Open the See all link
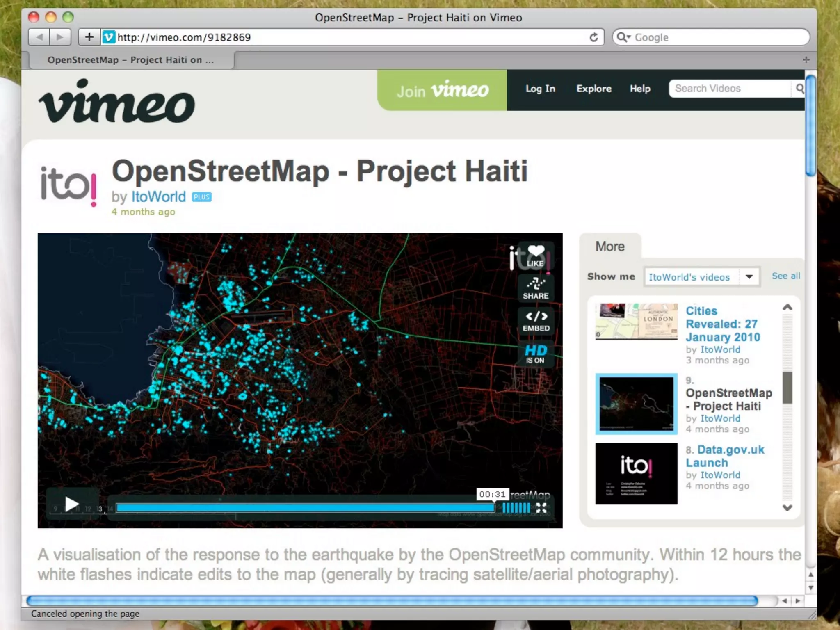Image resolution: width=840 pixels, height=630 pixels. [x=785, y=276]
